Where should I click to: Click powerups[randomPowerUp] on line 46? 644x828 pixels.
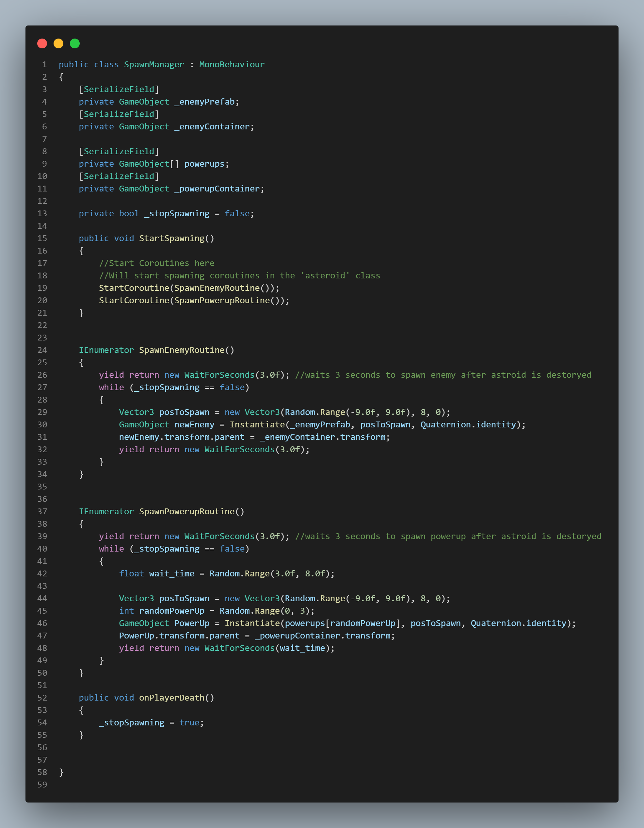343,623
